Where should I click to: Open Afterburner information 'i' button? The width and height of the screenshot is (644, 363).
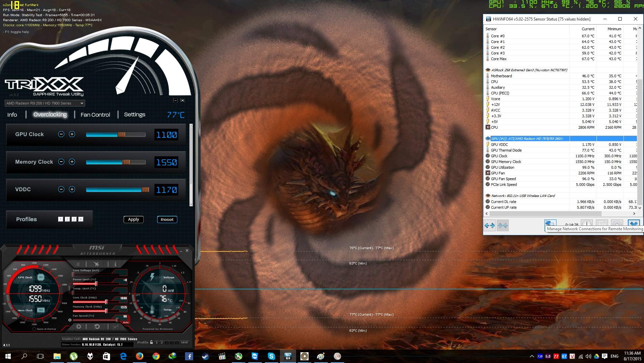(x=115, y=264)
